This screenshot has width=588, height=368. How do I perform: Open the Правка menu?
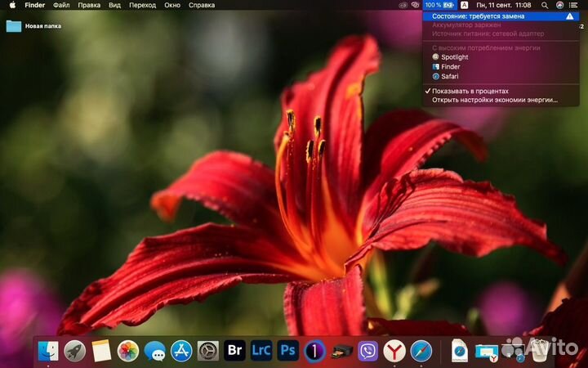click(x=89, y=5)
